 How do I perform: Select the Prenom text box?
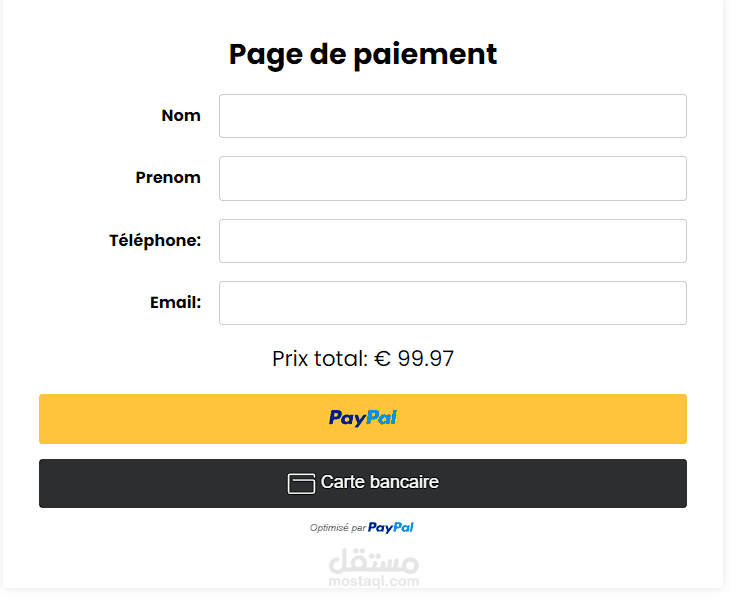click(x=452, y=178)
